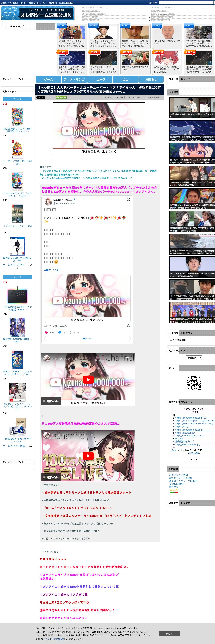This screenshot has height=644, width=215.
Task: Click the 楽天市場 link in RSS関連
Action: [x=173, y=487]
